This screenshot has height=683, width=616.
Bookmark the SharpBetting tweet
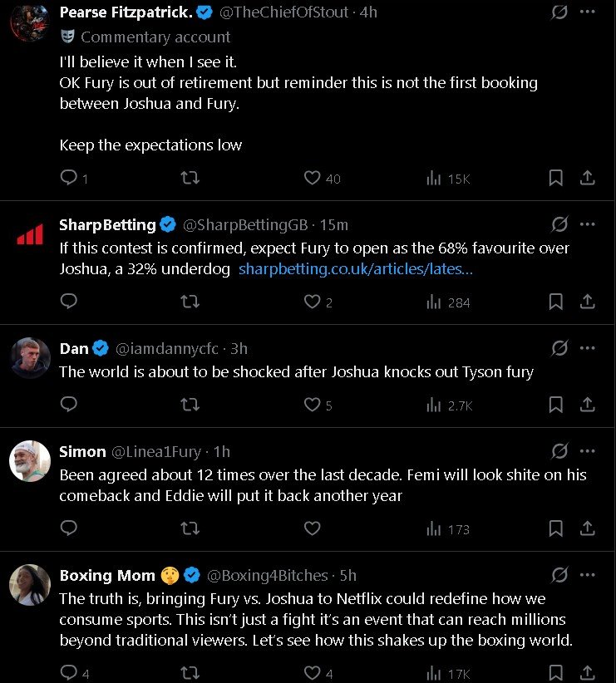[556, 302]
